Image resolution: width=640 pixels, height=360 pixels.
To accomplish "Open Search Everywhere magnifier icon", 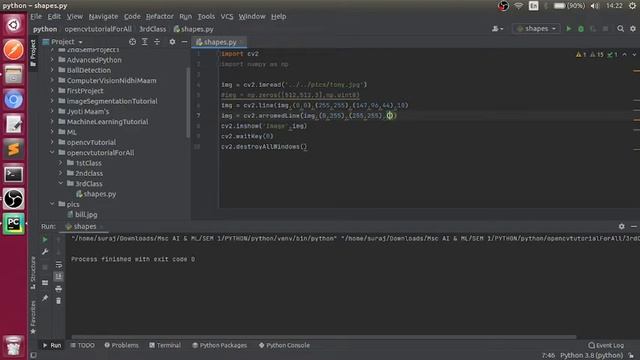I will (620, 29).
